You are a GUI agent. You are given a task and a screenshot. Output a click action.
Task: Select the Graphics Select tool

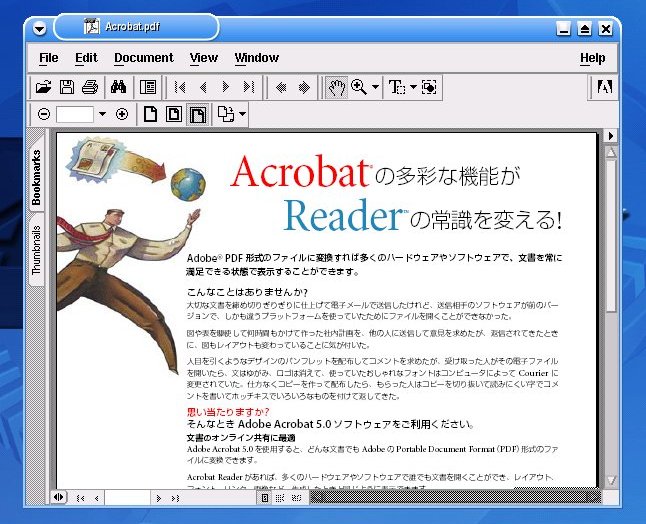429,87
